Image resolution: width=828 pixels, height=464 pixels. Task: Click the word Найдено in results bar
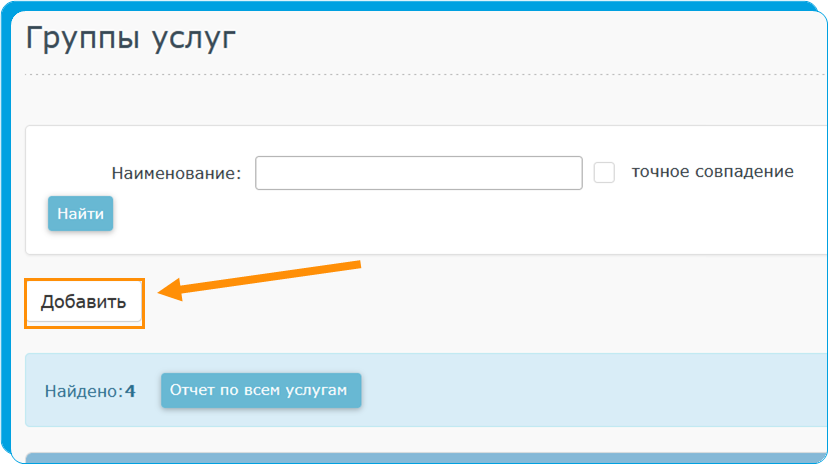[82, 391]
